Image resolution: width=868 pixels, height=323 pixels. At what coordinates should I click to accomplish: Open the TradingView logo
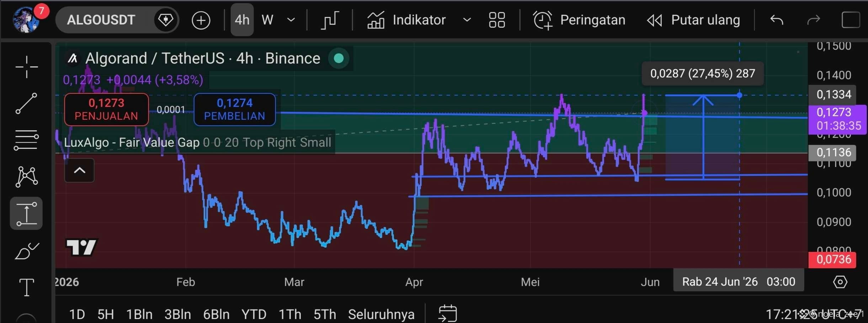tap(81, 247)
